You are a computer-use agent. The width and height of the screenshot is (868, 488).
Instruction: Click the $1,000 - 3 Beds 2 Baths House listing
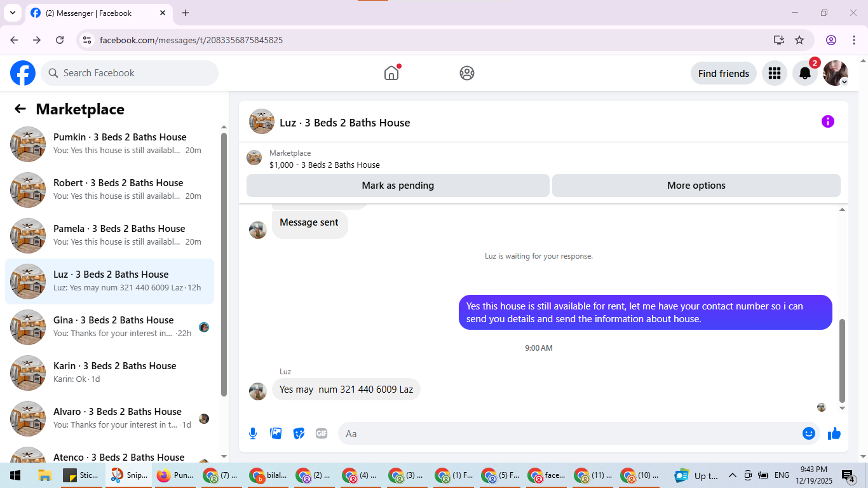pos(325,165)
